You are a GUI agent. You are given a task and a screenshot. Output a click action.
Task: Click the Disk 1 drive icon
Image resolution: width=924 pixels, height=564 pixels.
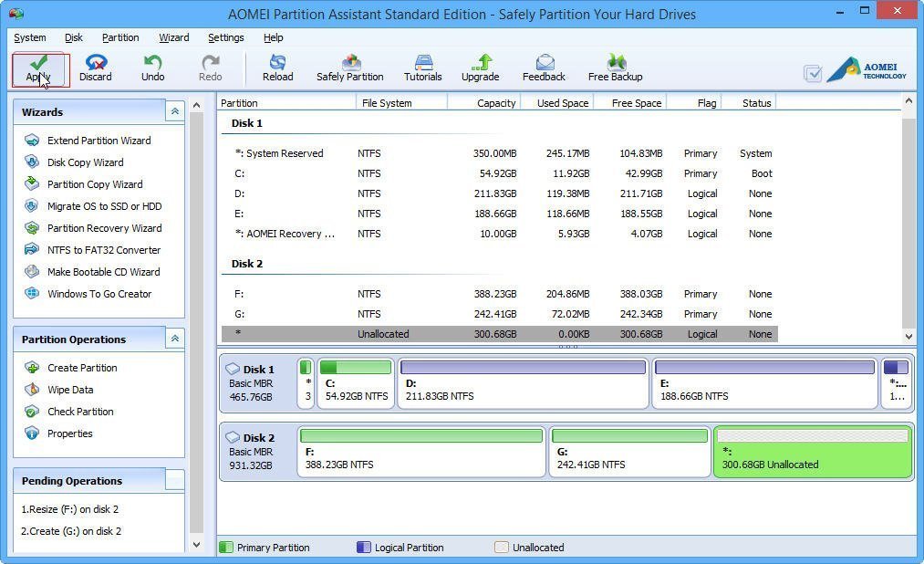233,369
